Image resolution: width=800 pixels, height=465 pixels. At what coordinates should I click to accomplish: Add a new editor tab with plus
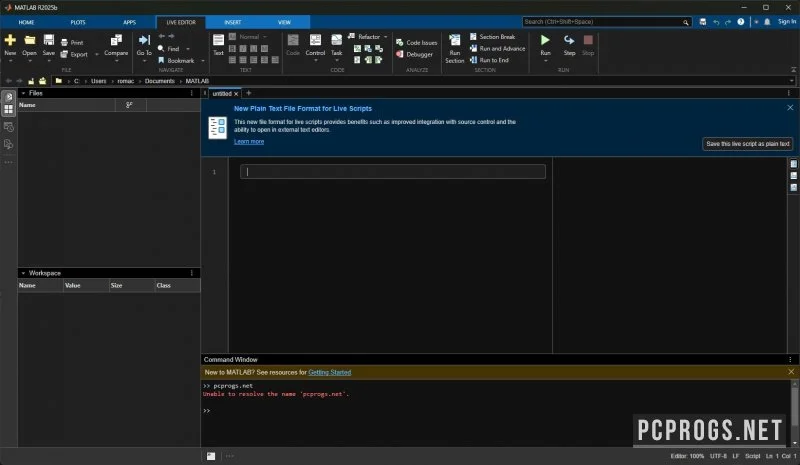click(248, 93)
